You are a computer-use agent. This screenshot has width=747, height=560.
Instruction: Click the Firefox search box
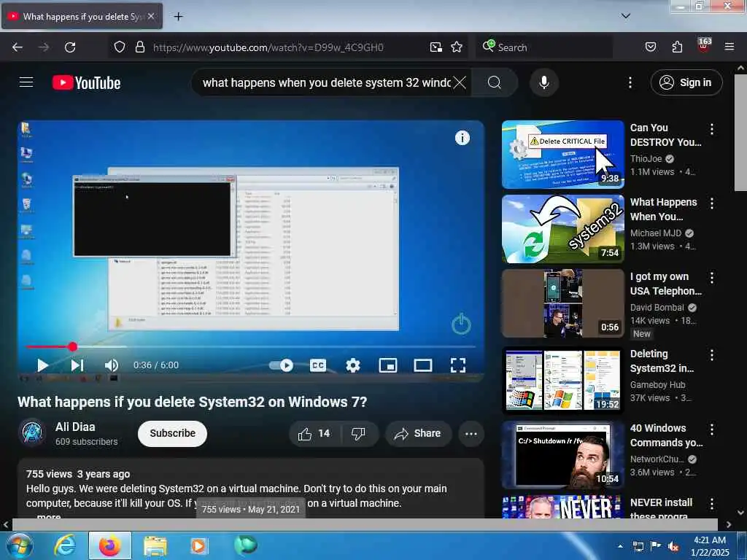click(544, 47)
